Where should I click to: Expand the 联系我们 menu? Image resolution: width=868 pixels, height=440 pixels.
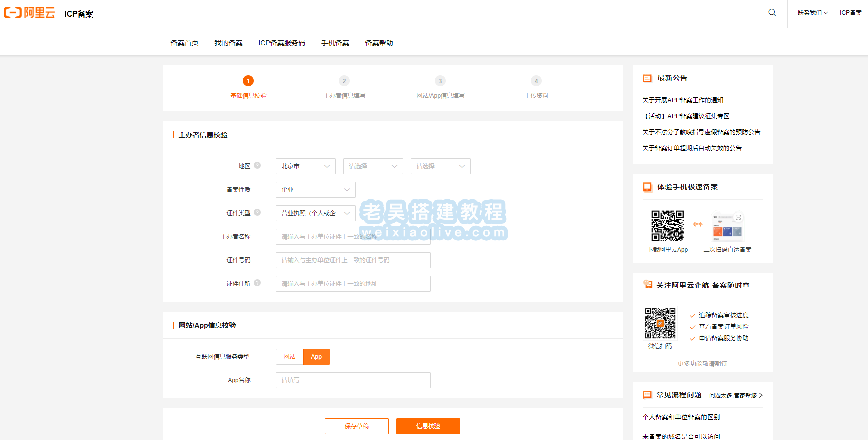point(813,13)
